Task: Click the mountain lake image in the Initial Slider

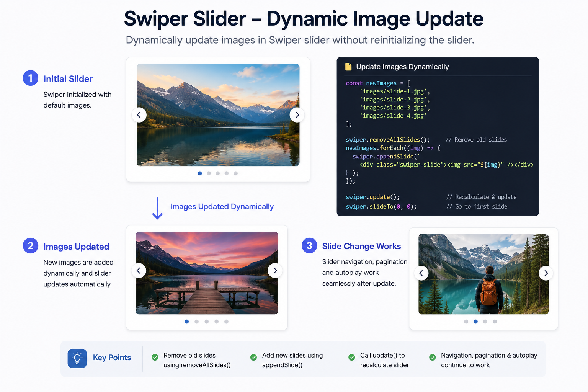Action: coord(218,115)
